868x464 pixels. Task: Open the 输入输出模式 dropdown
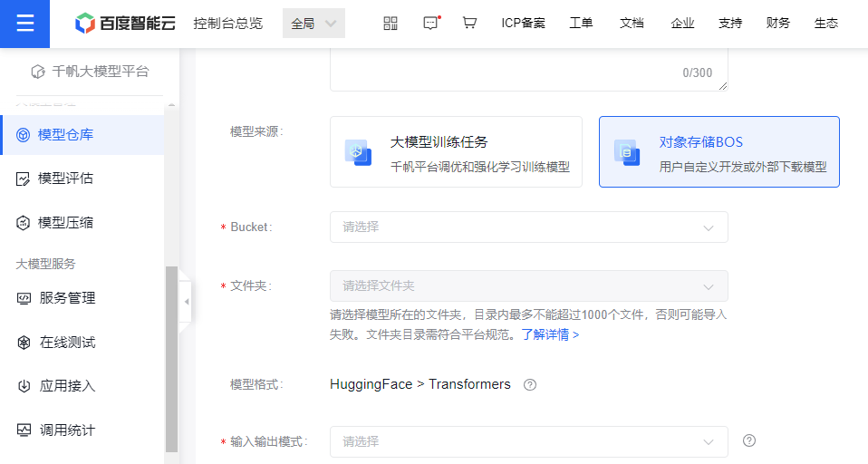pyautogui.click(x=528, y=441)
